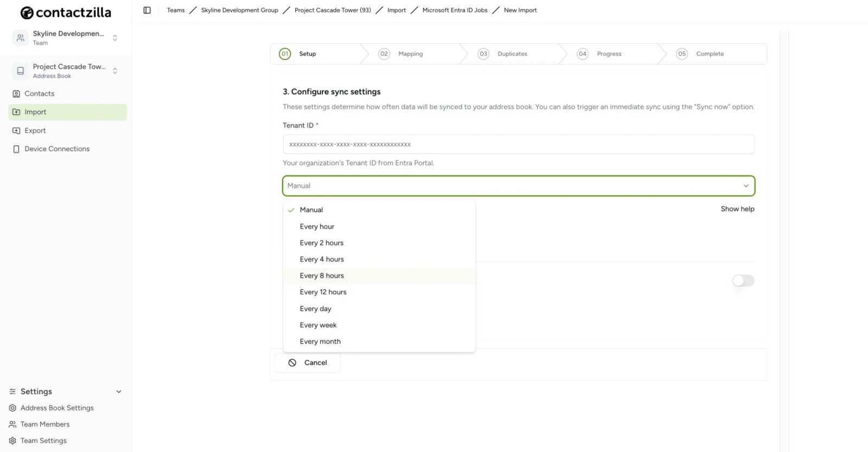Click the Tenant ID input field
Image resolution: width=868 pixels, height=452 pixels.
point(518,144)
